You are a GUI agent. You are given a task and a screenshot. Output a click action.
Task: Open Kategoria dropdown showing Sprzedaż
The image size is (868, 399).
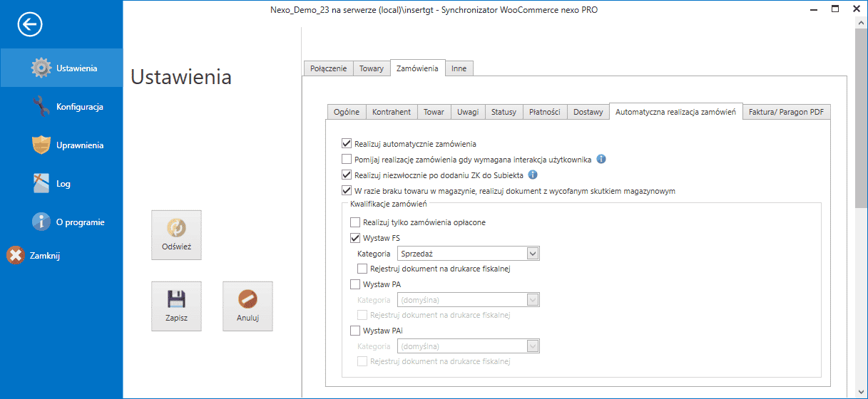tap(468, 253)
